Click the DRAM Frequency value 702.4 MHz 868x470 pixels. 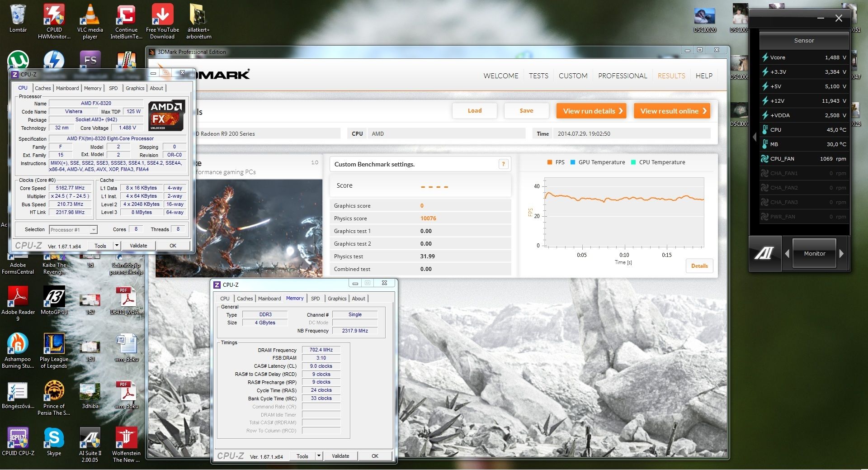tap(321, 350)
